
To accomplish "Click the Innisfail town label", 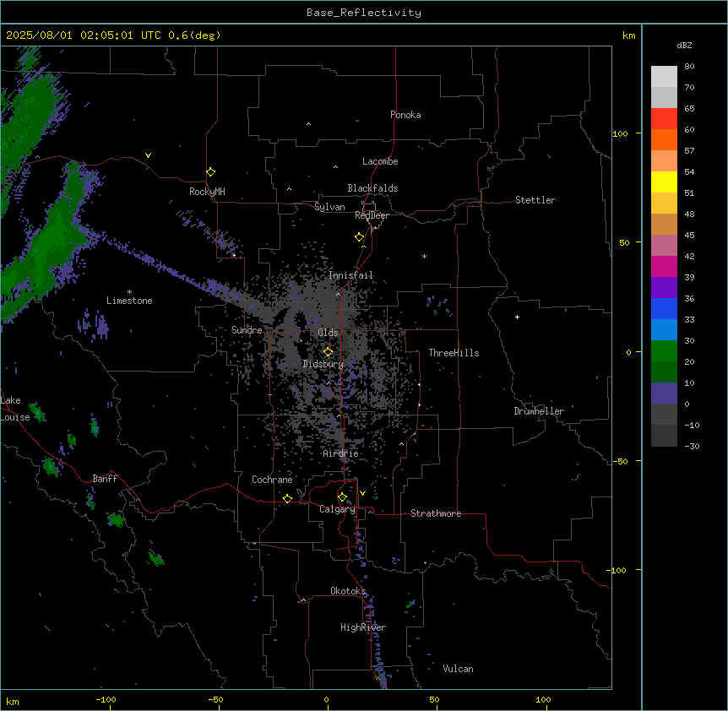I will click(x=350, y=275).
